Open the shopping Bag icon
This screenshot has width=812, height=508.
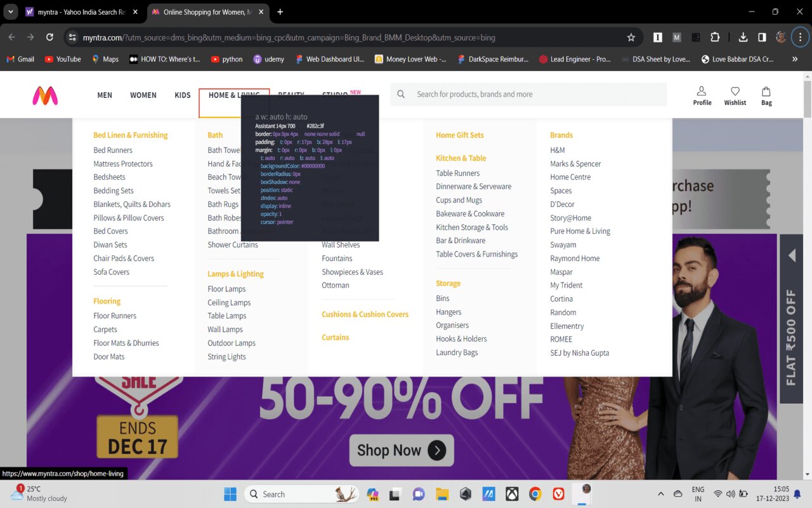point(766,95)
